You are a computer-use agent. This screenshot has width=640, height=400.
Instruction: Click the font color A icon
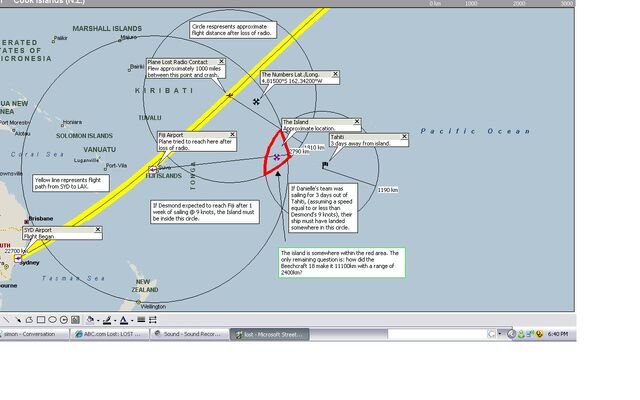[124, 320]
